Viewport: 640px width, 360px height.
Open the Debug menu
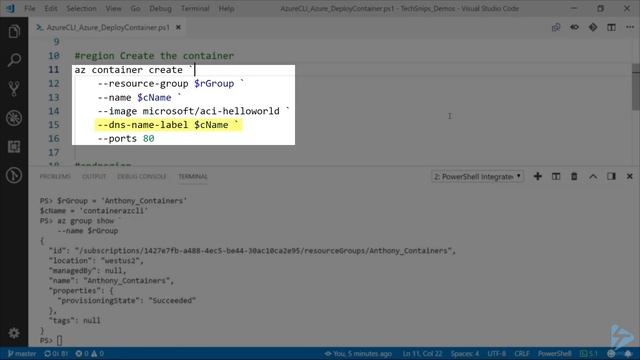pyautogui.click(x=160, y=8)
